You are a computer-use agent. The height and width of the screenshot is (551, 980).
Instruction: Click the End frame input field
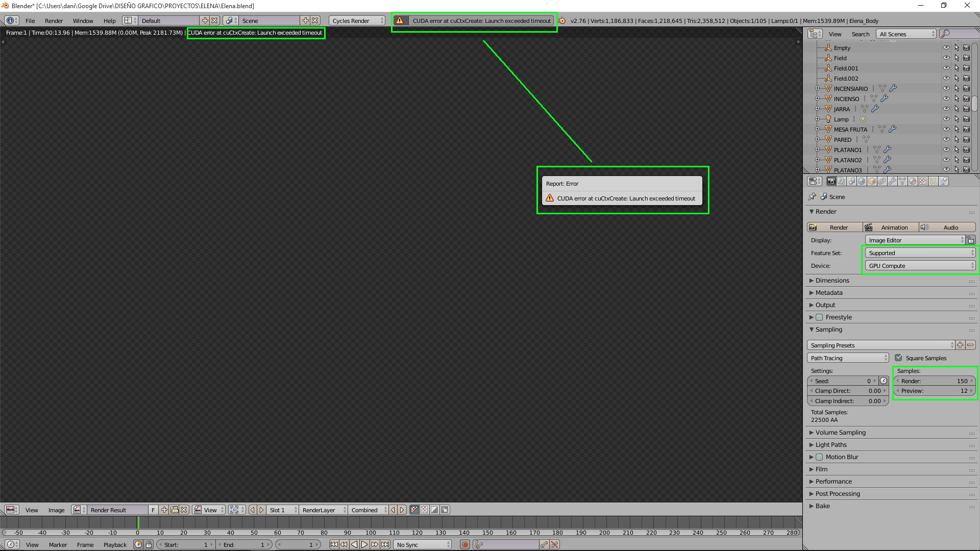click(x=245, y=545)
